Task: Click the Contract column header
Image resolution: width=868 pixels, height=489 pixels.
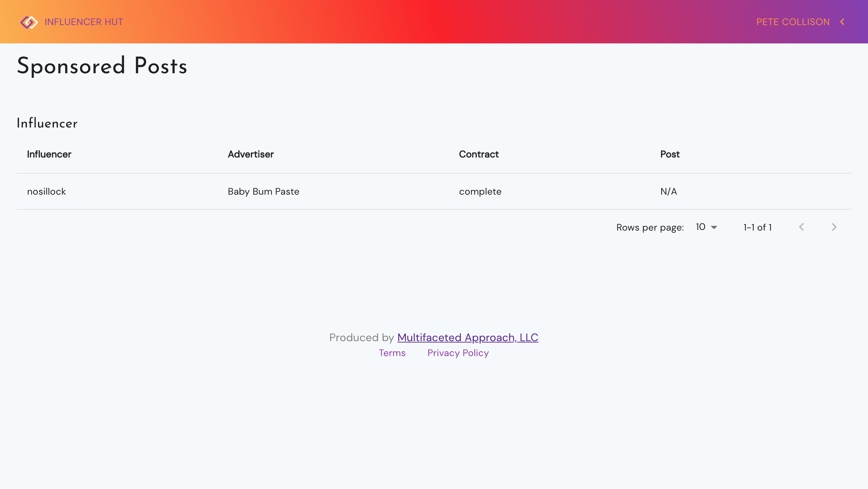Action: tap(478, 154)
